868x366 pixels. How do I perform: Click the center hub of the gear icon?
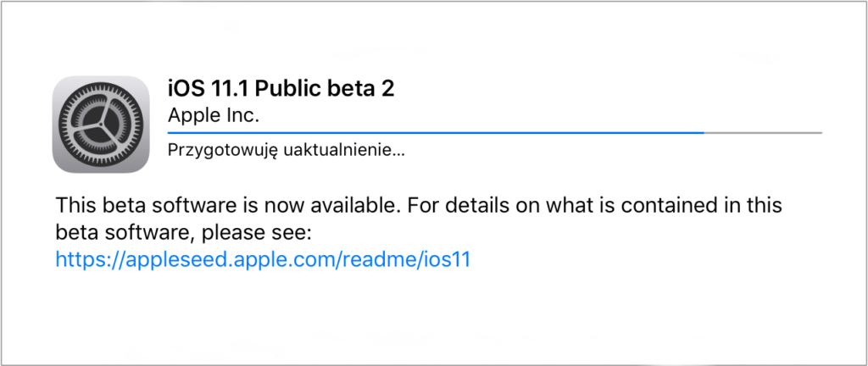coord(100,124)
